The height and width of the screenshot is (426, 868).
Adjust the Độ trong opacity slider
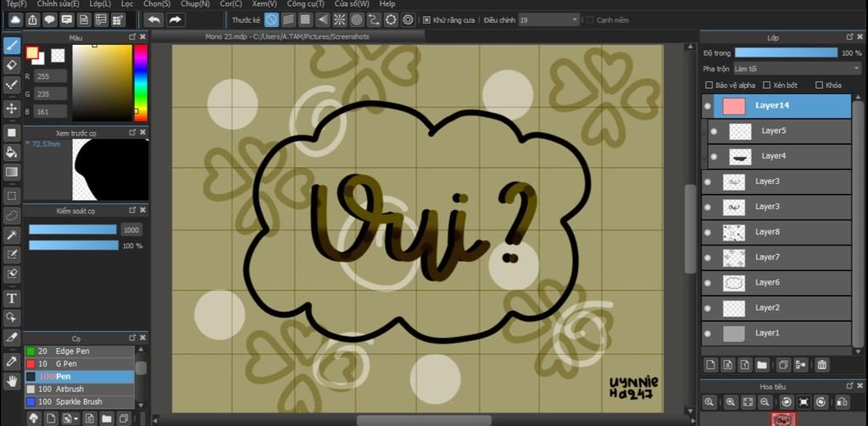pos(786,53)
